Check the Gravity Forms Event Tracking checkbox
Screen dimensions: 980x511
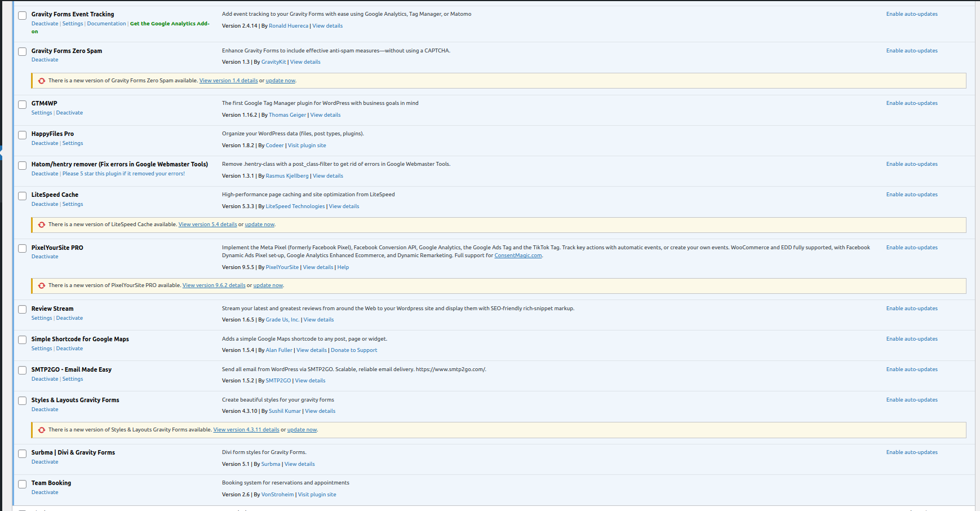23,15
